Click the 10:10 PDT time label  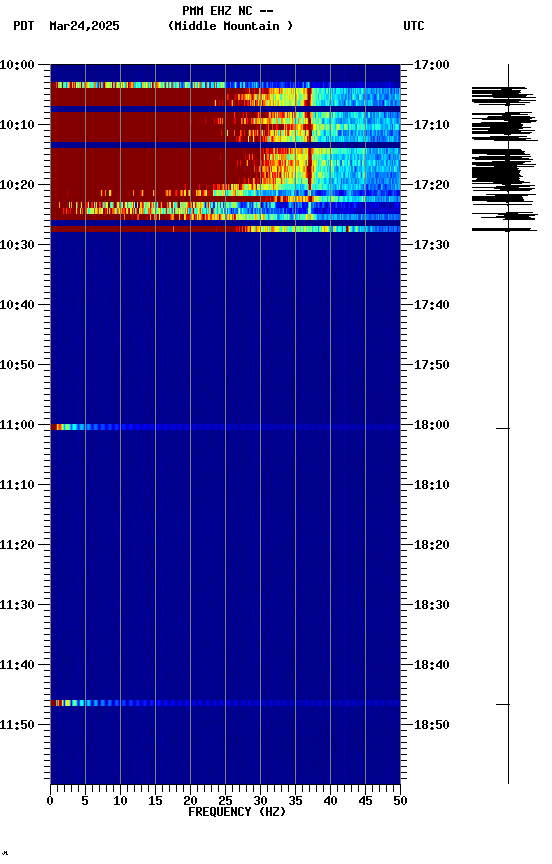(x=17, y=125)
